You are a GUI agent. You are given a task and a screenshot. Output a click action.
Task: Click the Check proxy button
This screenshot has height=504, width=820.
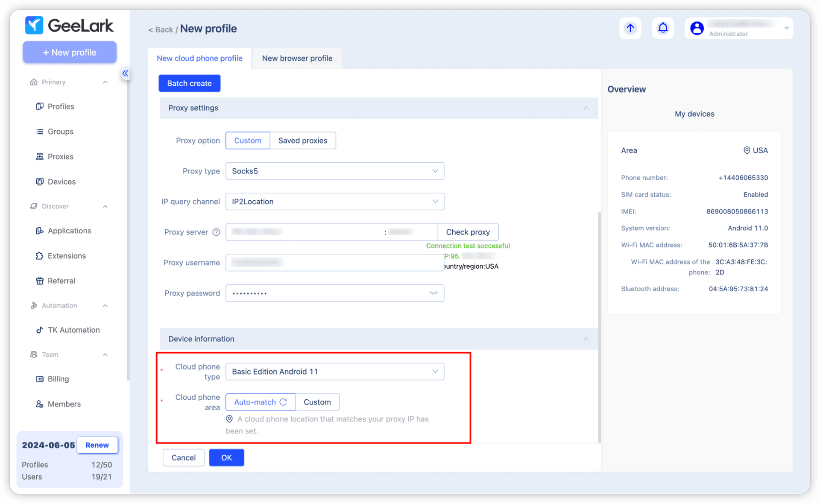tap(468, 231)
